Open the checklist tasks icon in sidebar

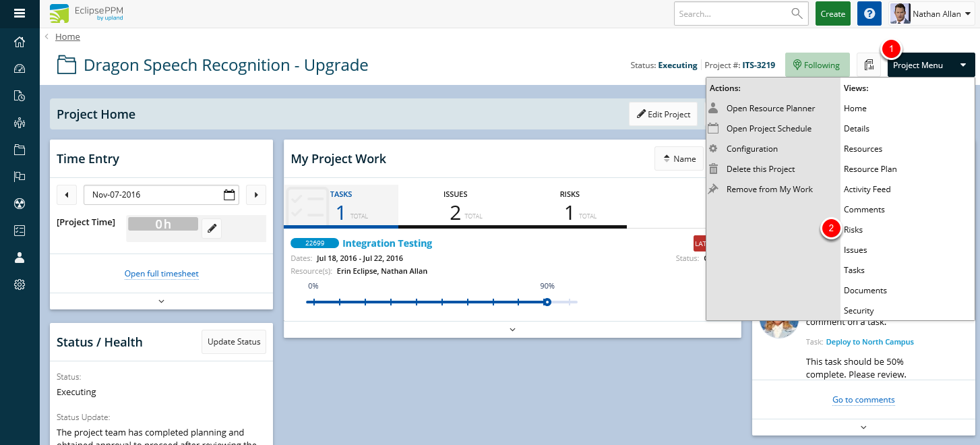(x=20, y=231)
